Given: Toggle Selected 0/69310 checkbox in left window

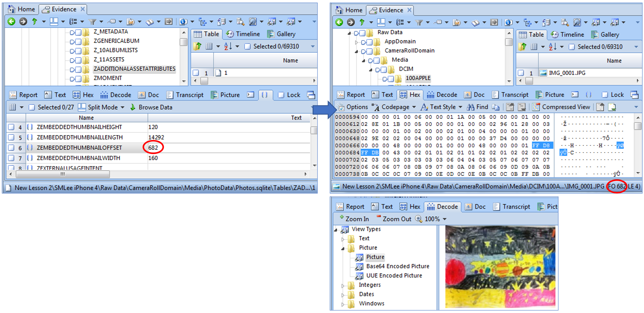Looking at the screenshot, I should point(248,46).
